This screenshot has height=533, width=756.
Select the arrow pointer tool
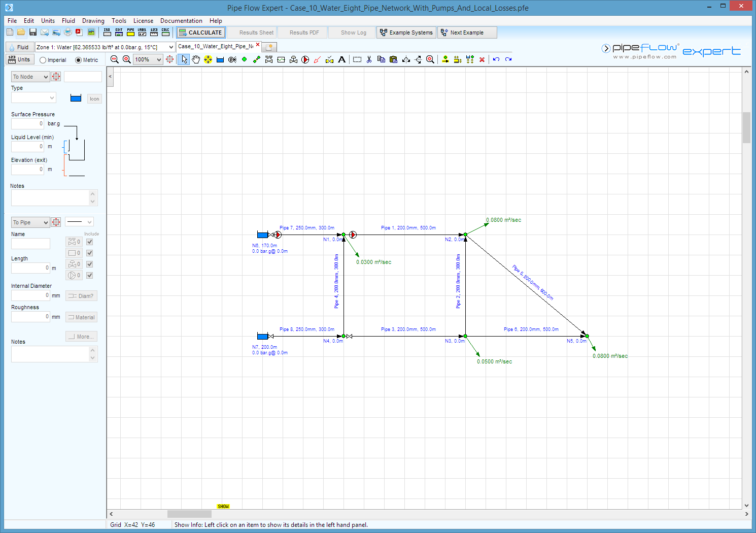coord(184,59)
